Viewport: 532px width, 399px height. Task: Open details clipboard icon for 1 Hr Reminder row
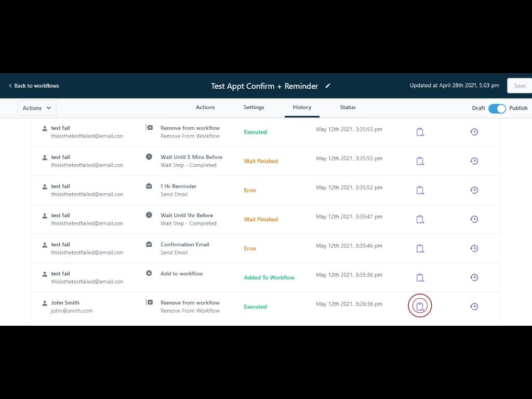click(420, 190)
